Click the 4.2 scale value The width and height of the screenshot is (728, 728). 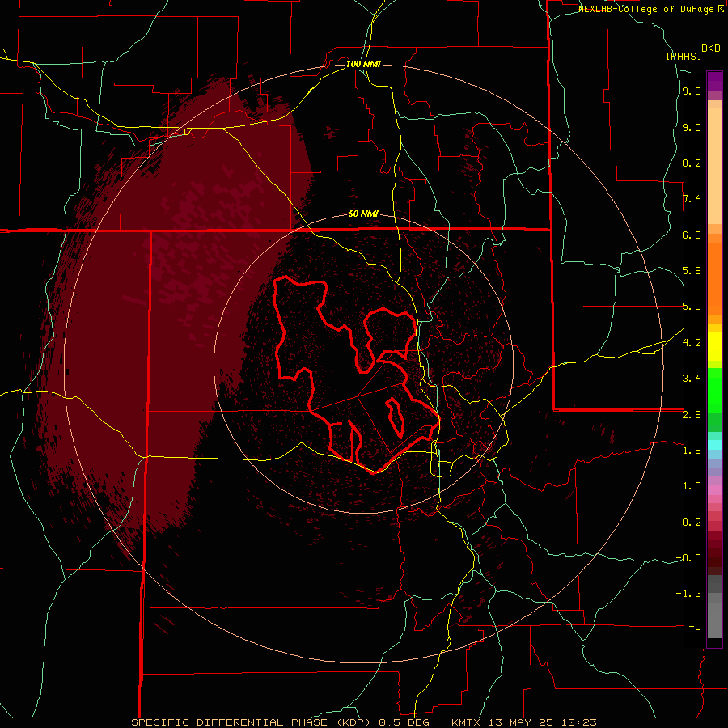692,343
